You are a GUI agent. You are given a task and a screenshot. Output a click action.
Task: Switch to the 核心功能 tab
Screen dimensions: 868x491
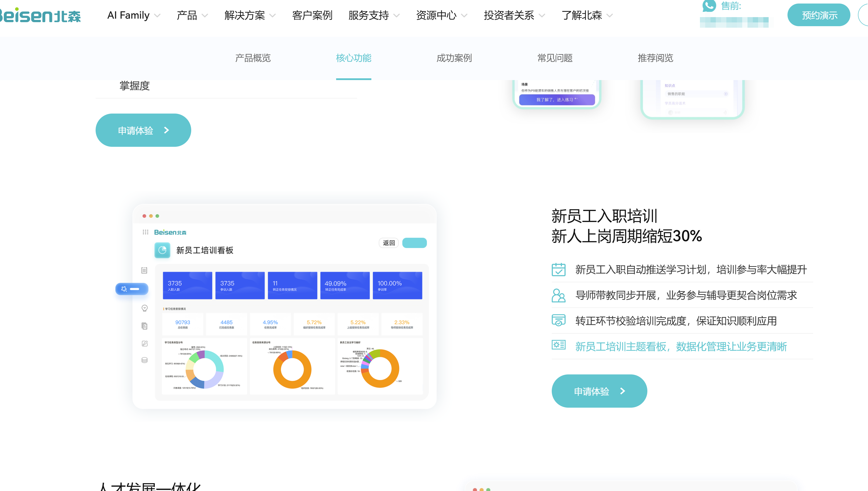[353, 58]
